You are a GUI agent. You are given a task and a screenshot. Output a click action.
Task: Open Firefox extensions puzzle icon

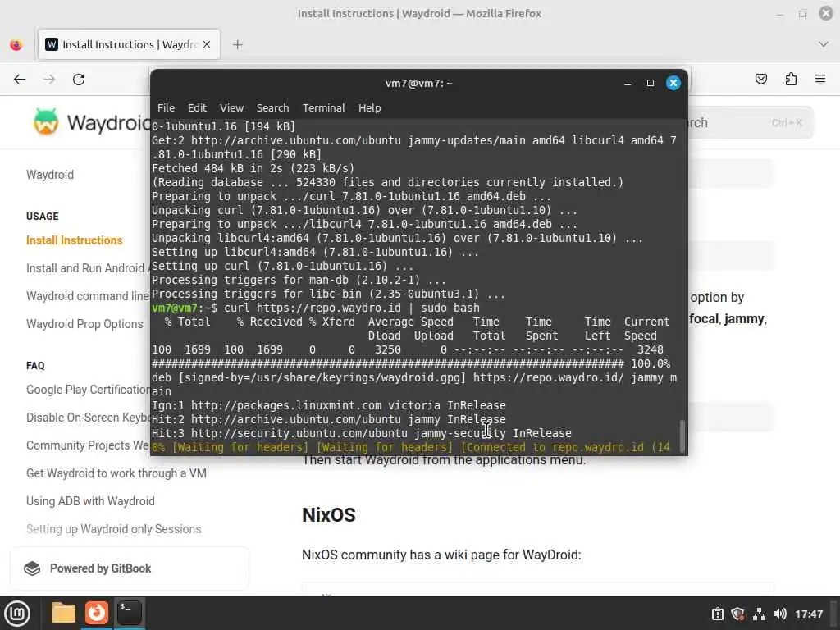791,80
